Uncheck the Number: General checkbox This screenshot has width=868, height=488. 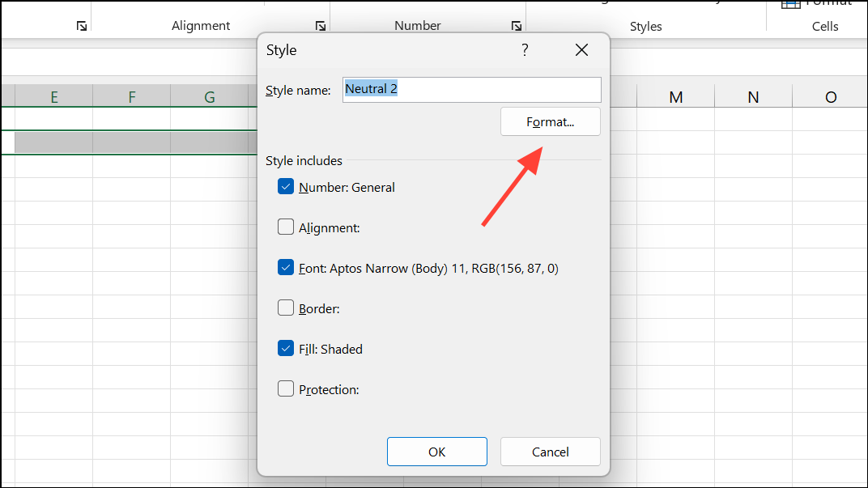tap(286, 186)
